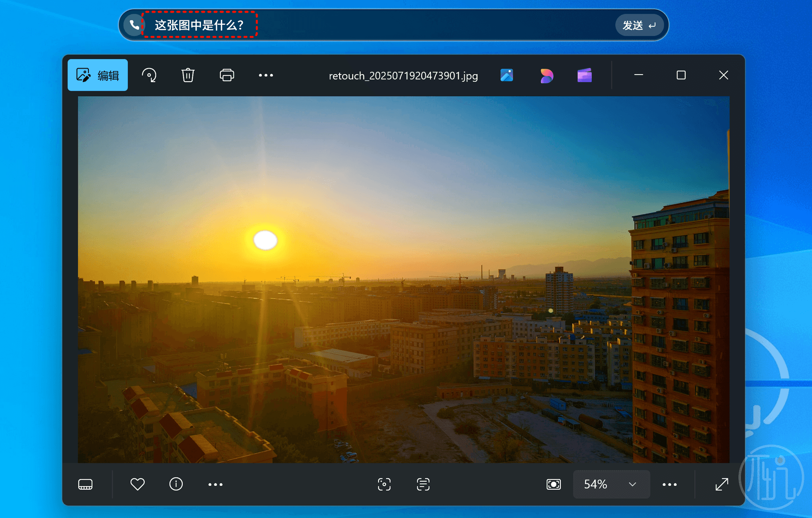The image size is (812, 518).
Task: Show file info panel
Action: (176, 484)
